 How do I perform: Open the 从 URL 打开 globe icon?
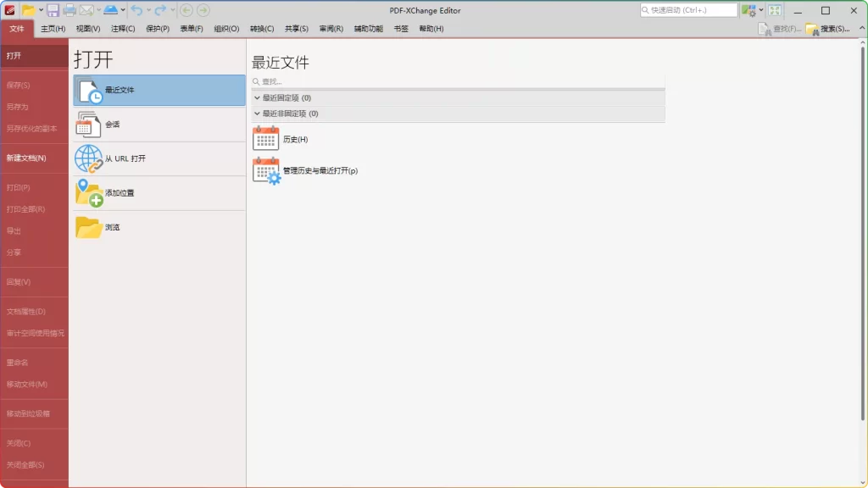pos(90,158)
